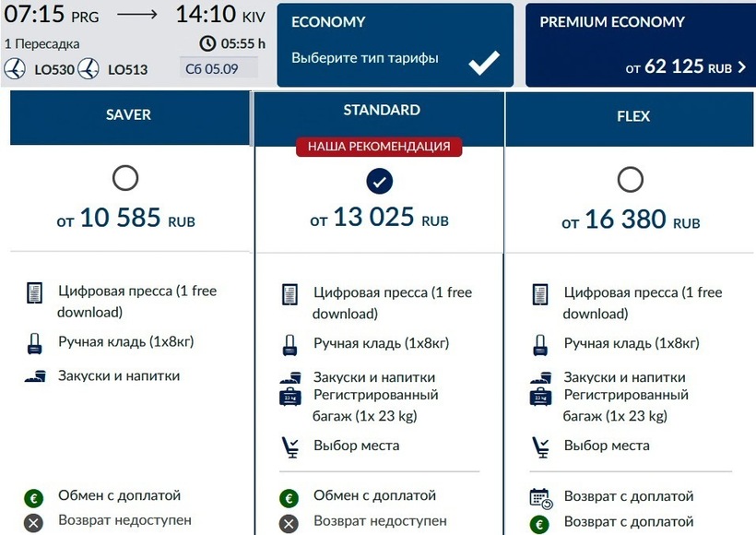Viewport: 756px width, 535px height.
Task: Click the STANDARD tariff header
Action: pos(381,111)
